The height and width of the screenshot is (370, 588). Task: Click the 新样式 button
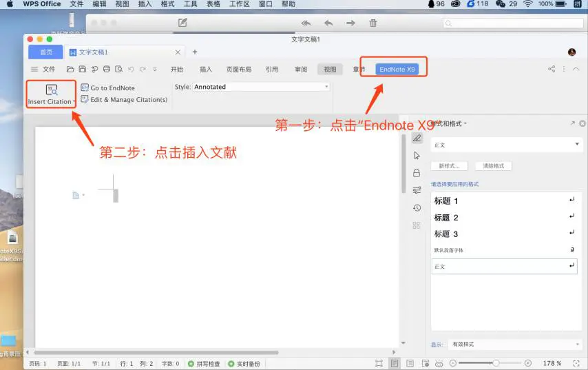(449, 166)
